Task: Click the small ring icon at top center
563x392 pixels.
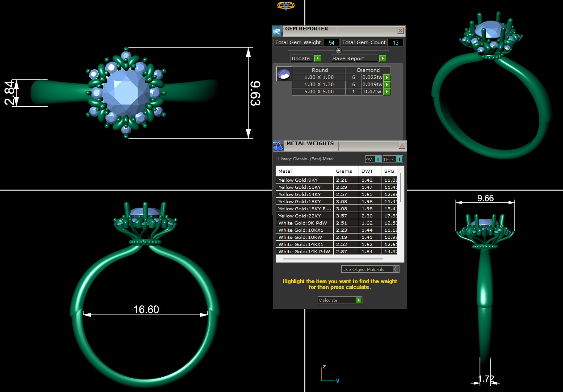Action: [x=286, y=5]
